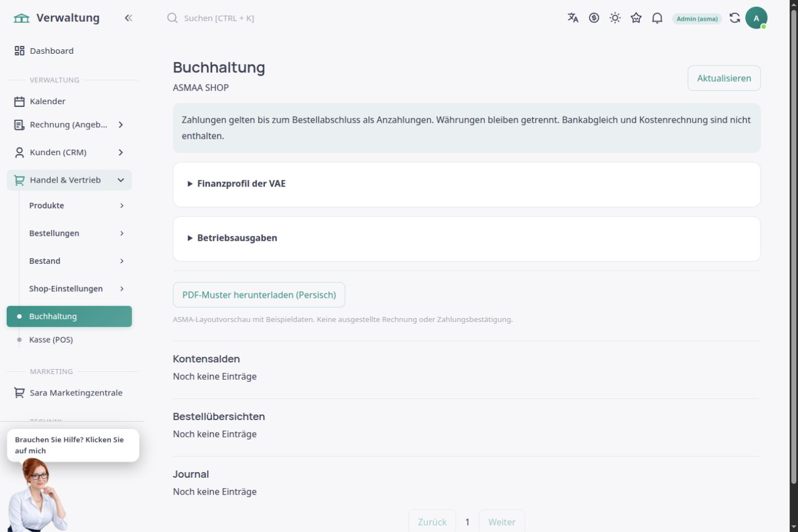Viewport: 798px width, 532px height.
Task: Expand the Finanzprofil der VAE section
Action: tap(466, 184)
